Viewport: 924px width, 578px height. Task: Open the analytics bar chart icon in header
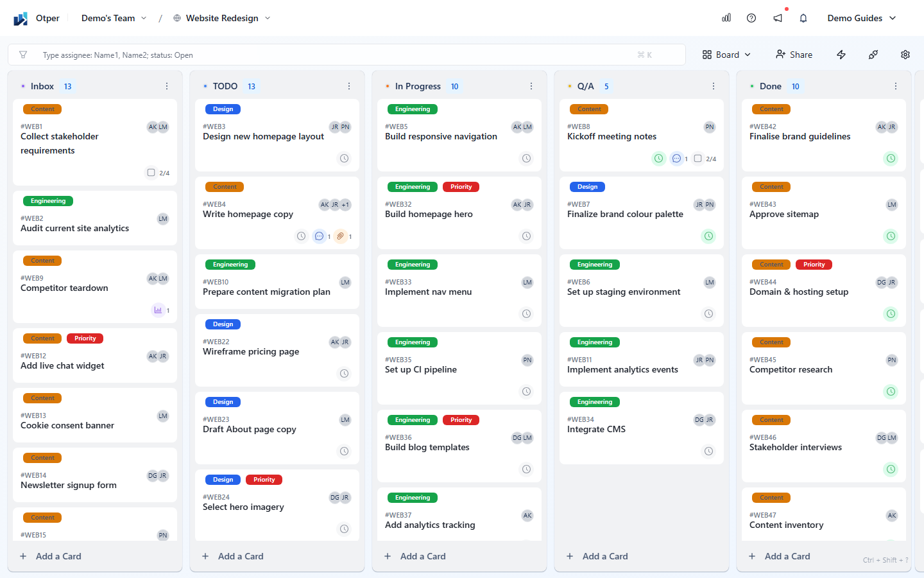(726, 18)
